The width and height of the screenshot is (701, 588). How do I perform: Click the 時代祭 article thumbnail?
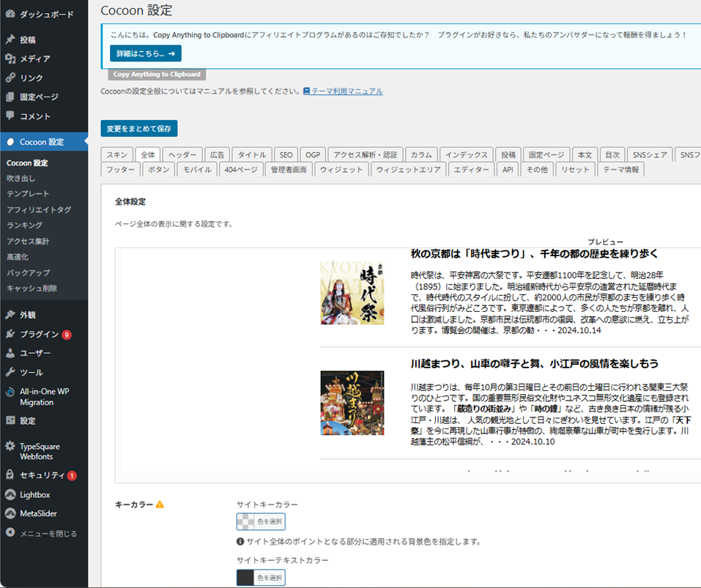click(352, 293)
